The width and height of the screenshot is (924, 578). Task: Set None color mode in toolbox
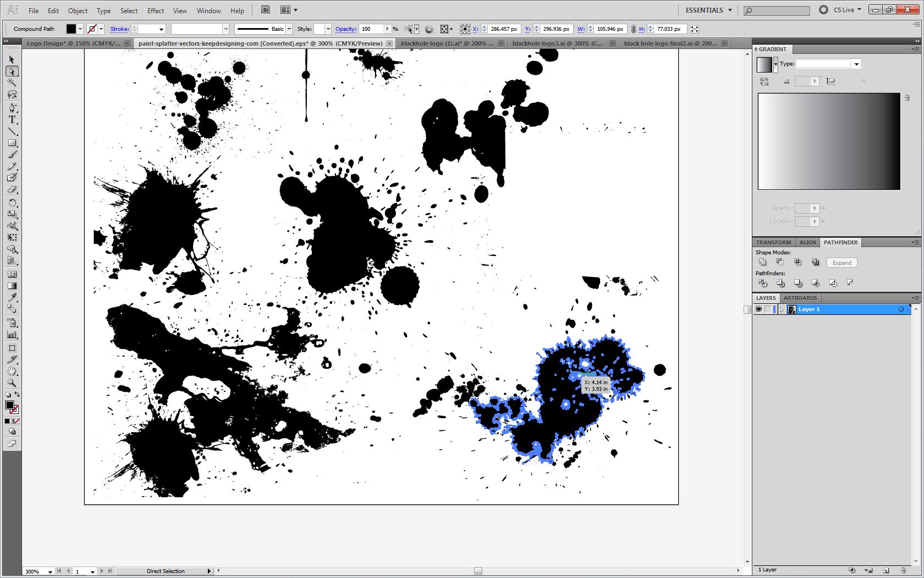(x=17, y=421)
